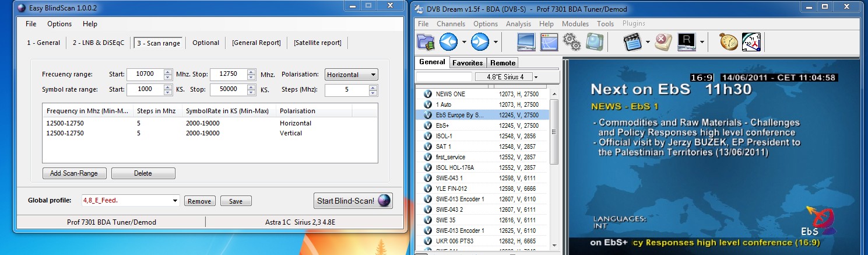The image size is (868, 255).
Task: Click the V icon next to SAT 1
Action: click(427, 146)
